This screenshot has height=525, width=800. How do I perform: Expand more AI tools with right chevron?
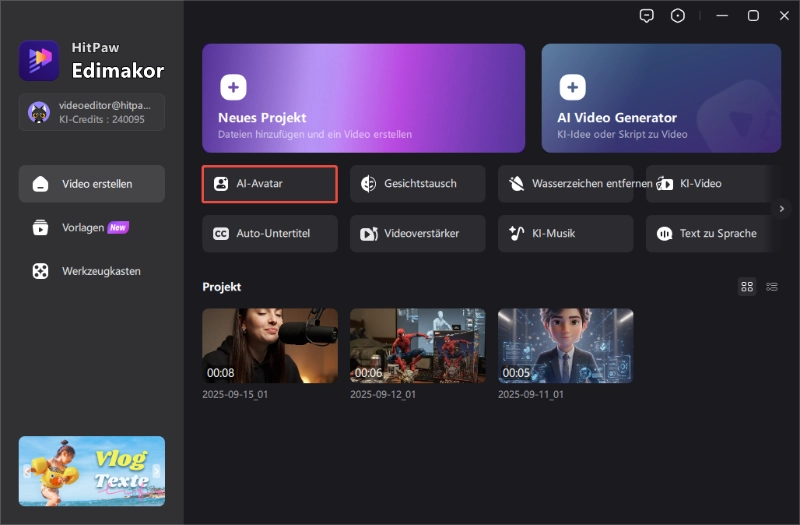pos(782,209)
